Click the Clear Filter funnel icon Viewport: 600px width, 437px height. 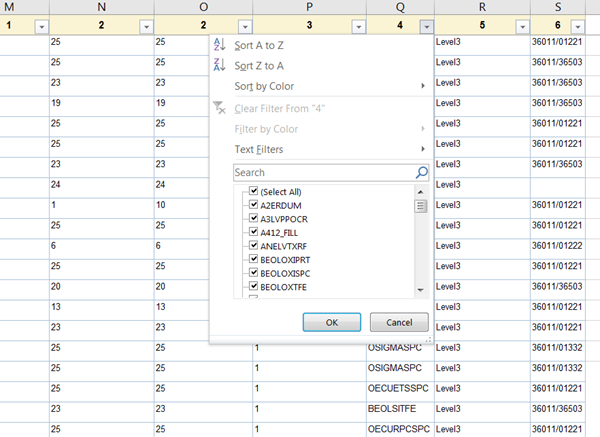[x=219, y=107]
